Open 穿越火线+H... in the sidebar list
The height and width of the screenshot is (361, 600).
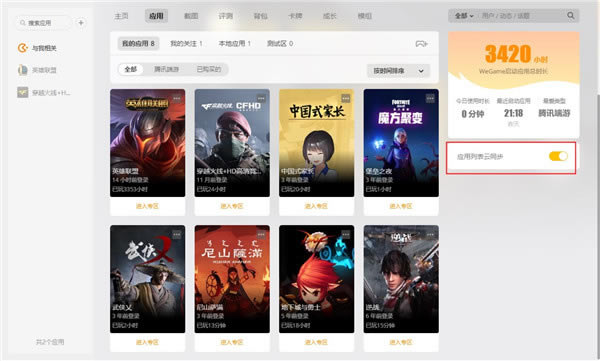pyautogui.click(x=51, y=92)
